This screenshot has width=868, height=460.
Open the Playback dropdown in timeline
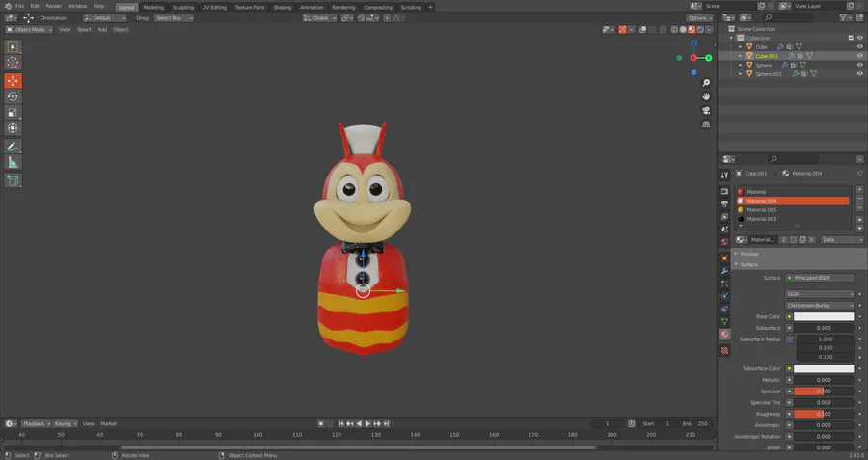(36, 424)
